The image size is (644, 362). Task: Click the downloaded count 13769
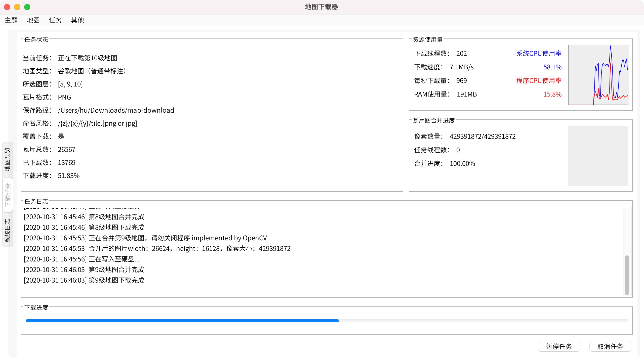[67, 162]
